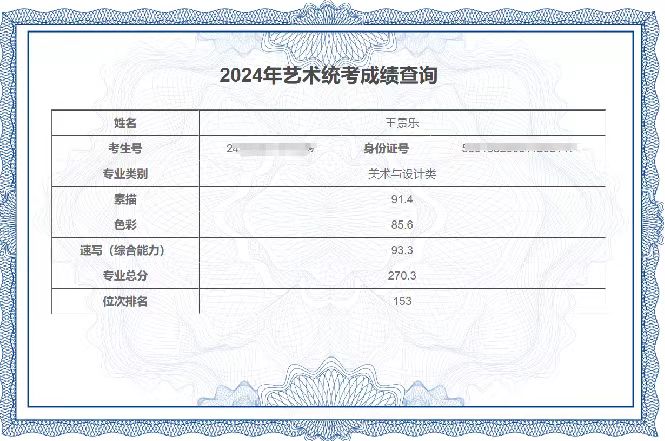Image resolution: width=665 pixels, height=441 pixels.
Task: Select the 素描 label
Action: pyautogui.click(x=125, y=199)
